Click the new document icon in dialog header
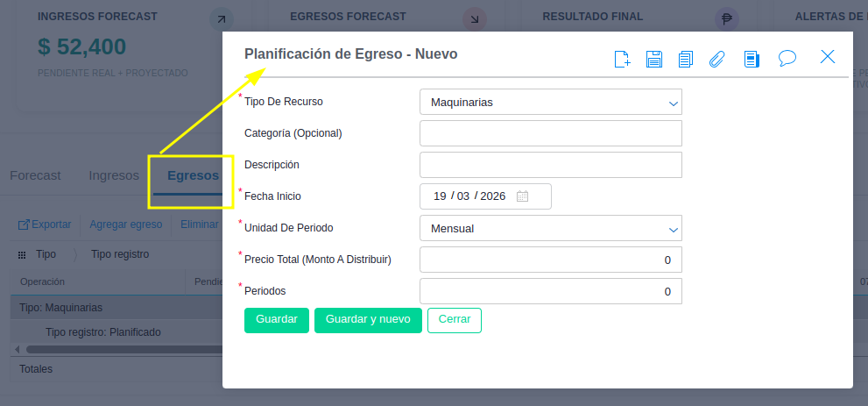 tap(622, 59)
